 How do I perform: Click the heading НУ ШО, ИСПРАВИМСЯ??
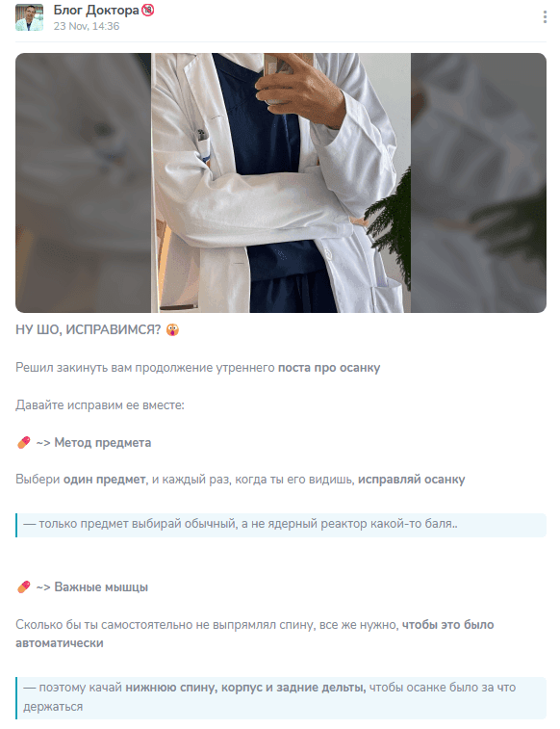coord(89,329)
